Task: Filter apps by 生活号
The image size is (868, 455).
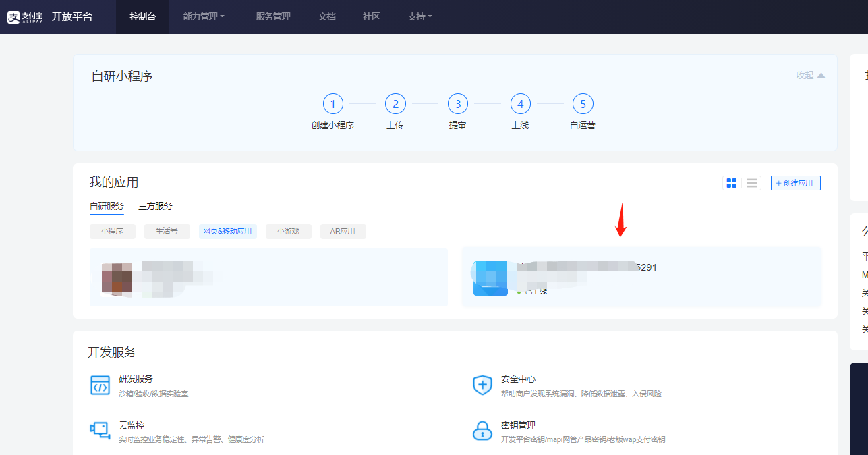Action: [167, 232]
